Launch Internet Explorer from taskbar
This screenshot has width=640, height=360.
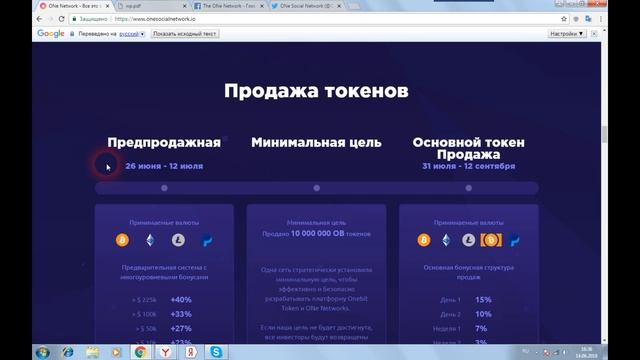pyautogui.click(x=68, y=352)
